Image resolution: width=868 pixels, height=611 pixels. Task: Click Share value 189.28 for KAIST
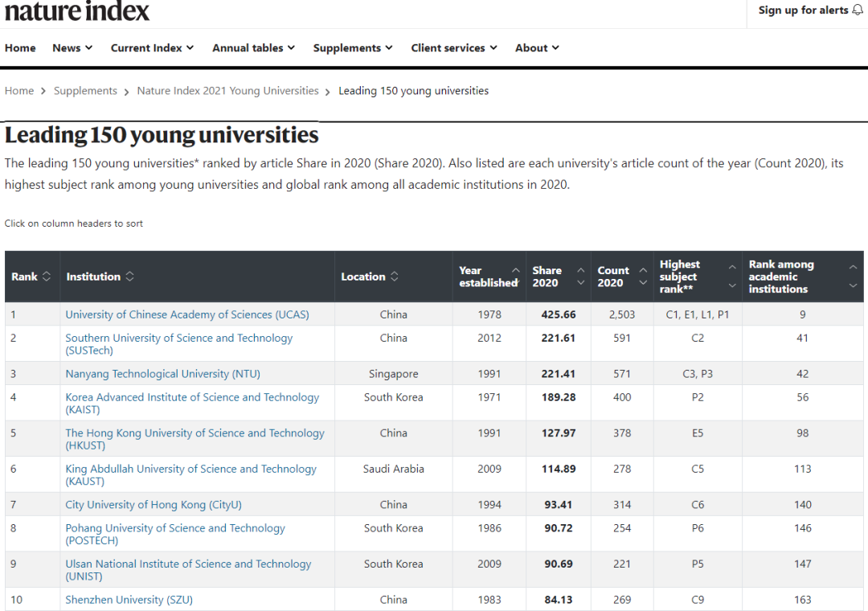(x=559, y=397)
